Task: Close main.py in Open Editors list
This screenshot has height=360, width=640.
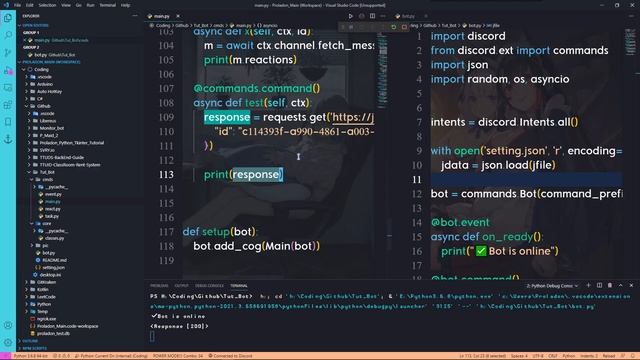Action: tap(24, 40)
